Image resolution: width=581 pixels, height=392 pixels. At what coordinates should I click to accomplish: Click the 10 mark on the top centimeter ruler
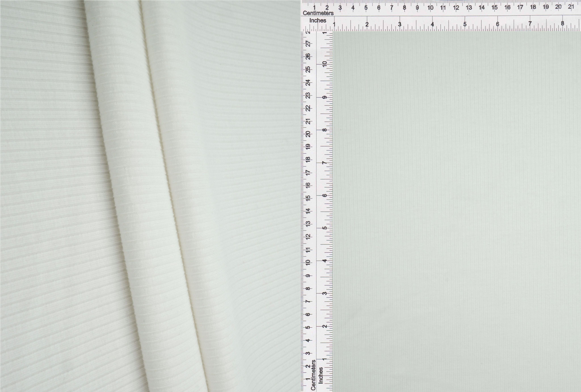click(x=430, y=8)
